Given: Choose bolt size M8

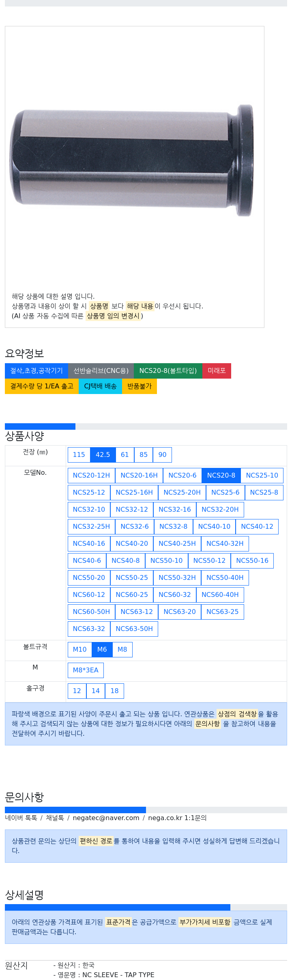Looking at the screenshot, I should (122, 650).
